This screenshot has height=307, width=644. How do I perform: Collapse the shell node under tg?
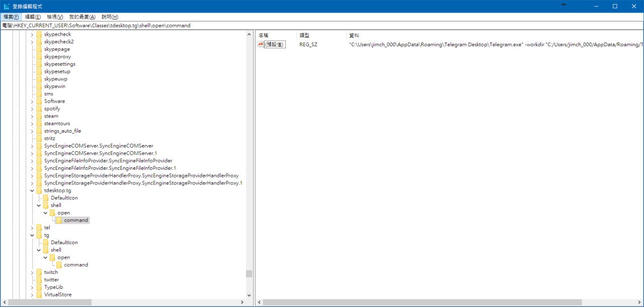[x=39, y=250]
